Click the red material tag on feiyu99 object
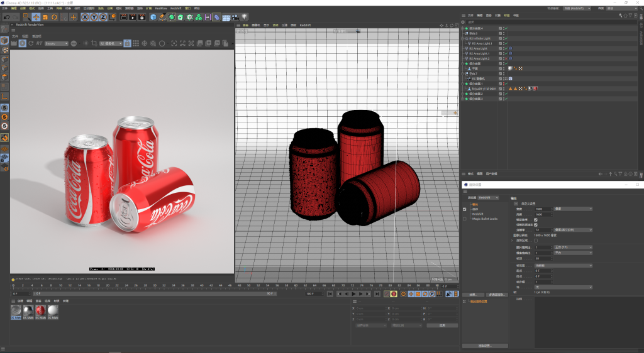This screenshot has width=644, height=353. 535,89
